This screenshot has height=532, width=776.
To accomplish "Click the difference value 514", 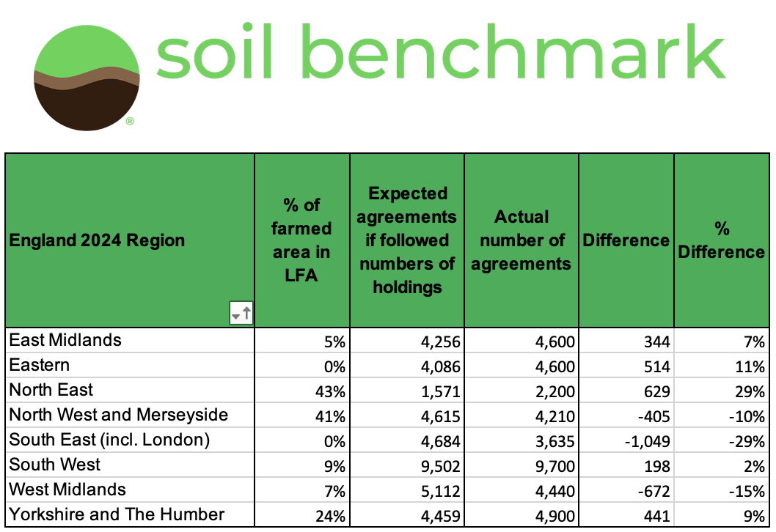I will (626, 366).
